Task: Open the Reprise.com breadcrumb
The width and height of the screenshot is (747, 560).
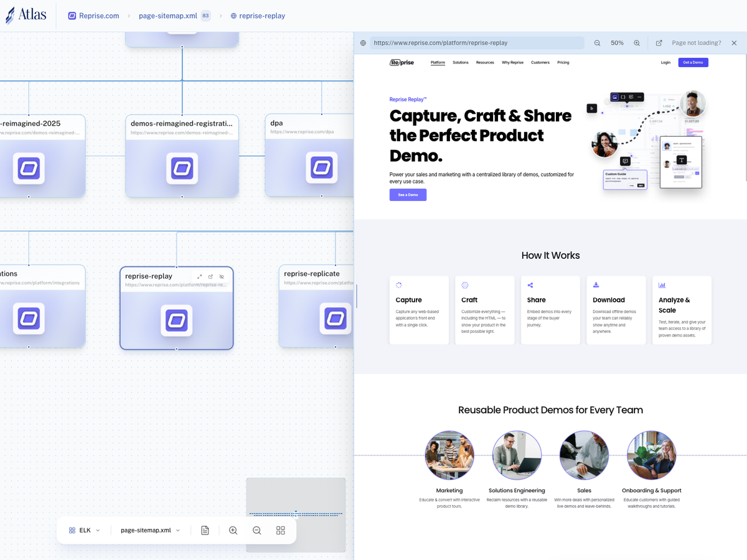Action: click(93, 16)
